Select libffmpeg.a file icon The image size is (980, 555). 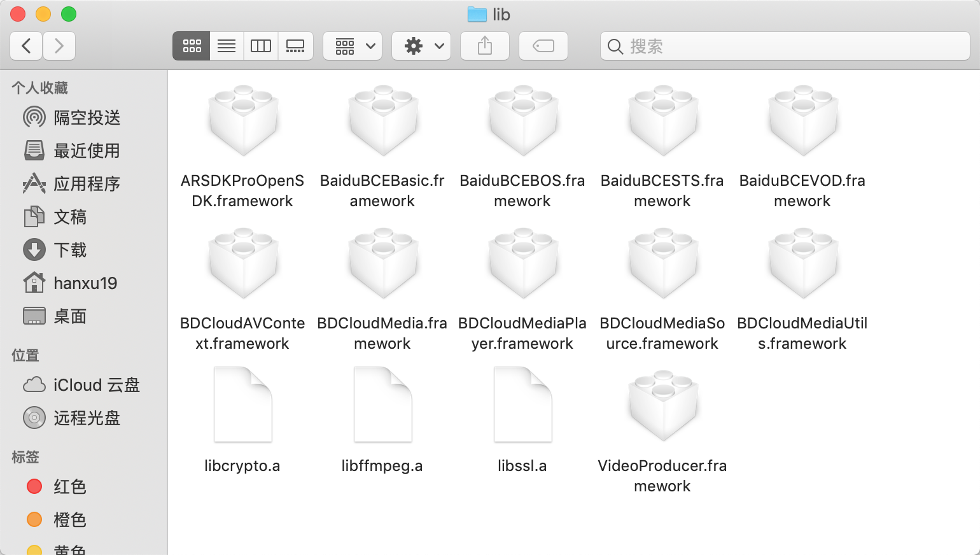(383, 404)
